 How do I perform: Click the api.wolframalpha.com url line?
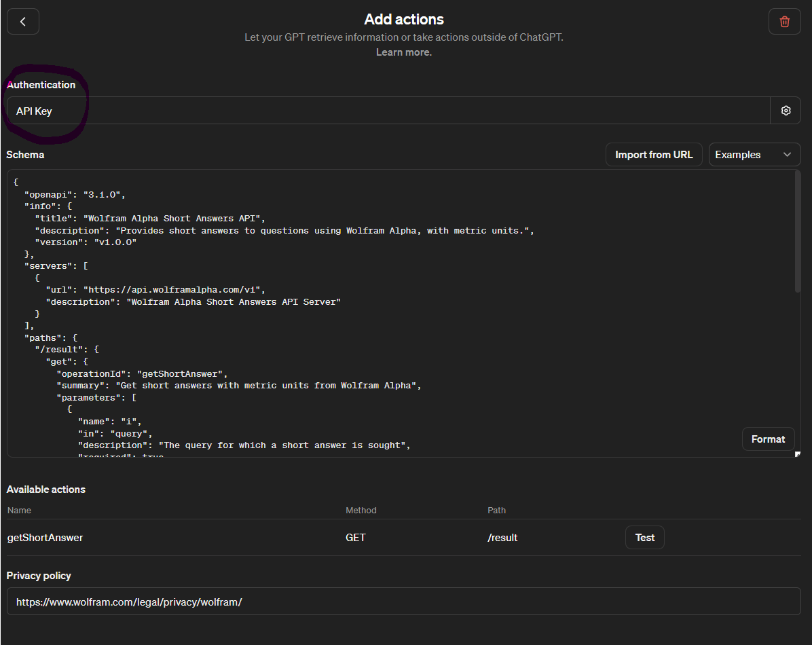(x=155, y=290)
